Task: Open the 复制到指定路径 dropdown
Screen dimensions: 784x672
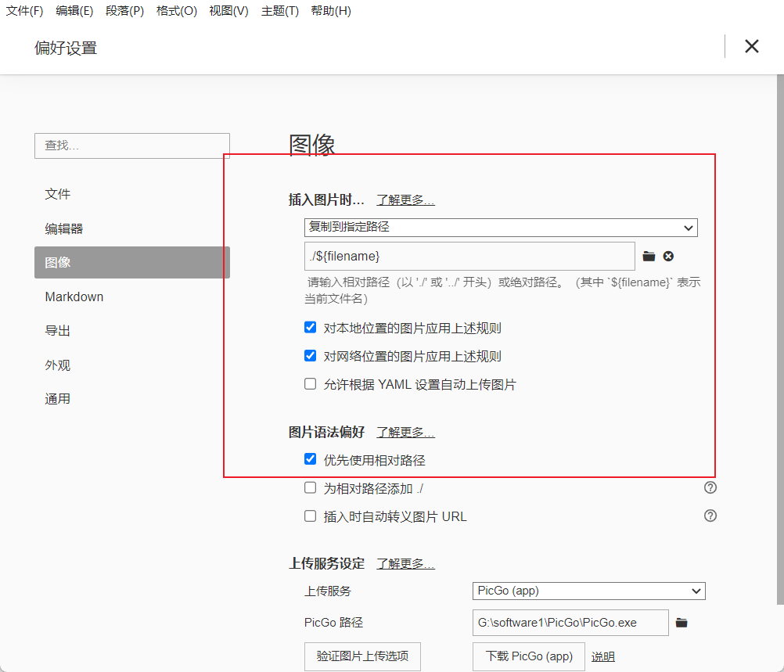Action: (x=501, y=228)
